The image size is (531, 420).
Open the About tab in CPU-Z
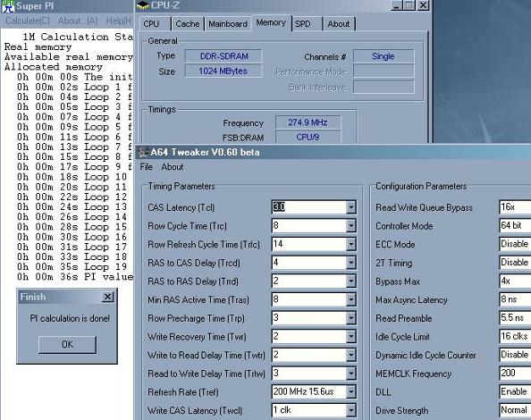coord(339,24)
